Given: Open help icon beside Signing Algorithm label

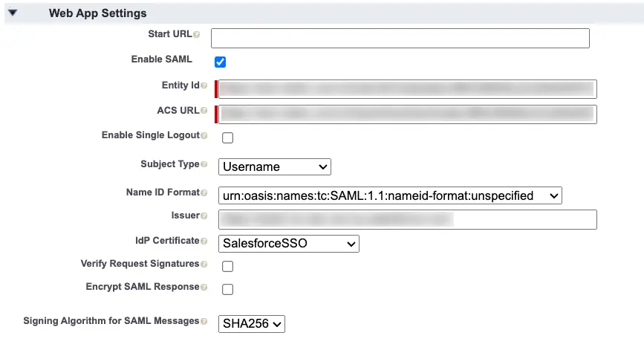Looking at the screenshot, I should tap(204, 321).
